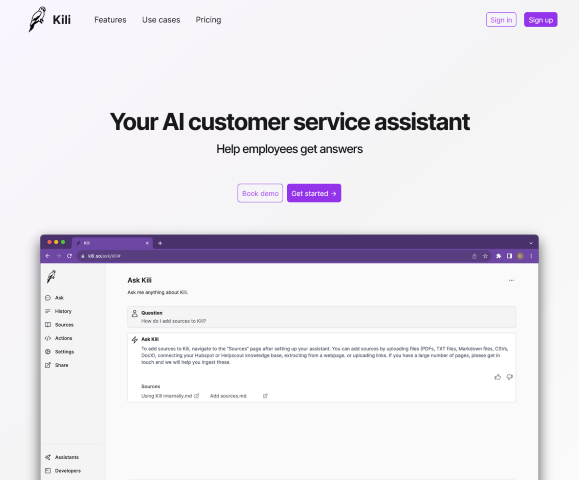Close the Kili browser tab

tap(147, 243)
